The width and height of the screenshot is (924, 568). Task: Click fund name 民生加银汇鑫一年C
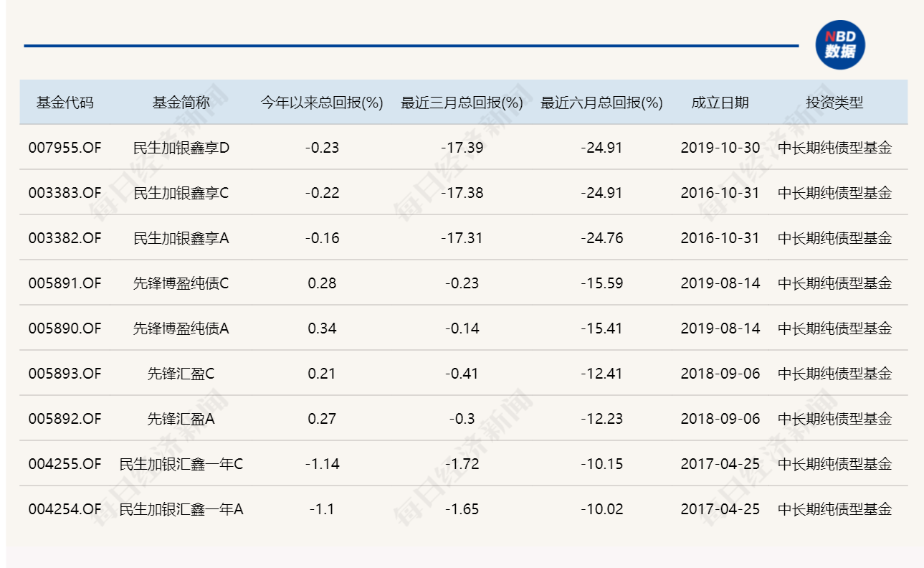click(x=181, y=464)
